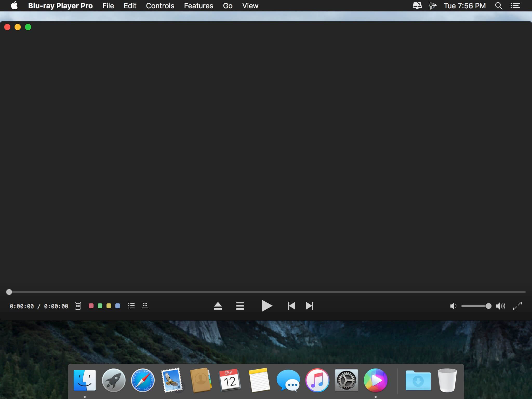Click the volume slider knob

click(x=488, y=306)
